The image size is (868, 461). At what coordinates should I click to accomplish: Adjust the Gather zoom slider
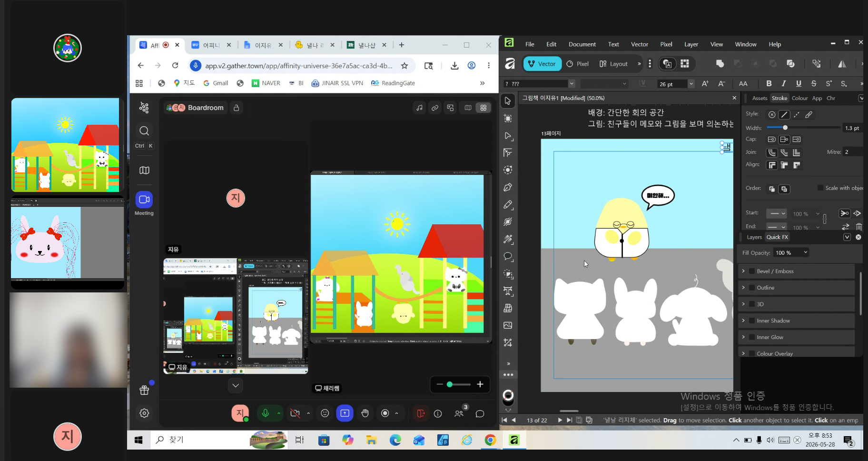pyautogui.click(x=459, y=384)
